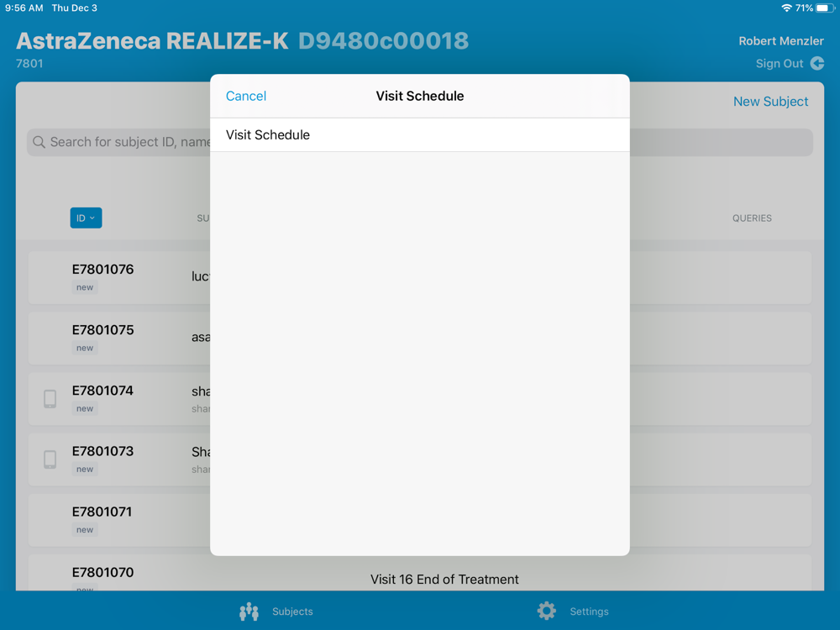Click the QUERIES column header
Screen dimensions: 840x630
(752, 218)
